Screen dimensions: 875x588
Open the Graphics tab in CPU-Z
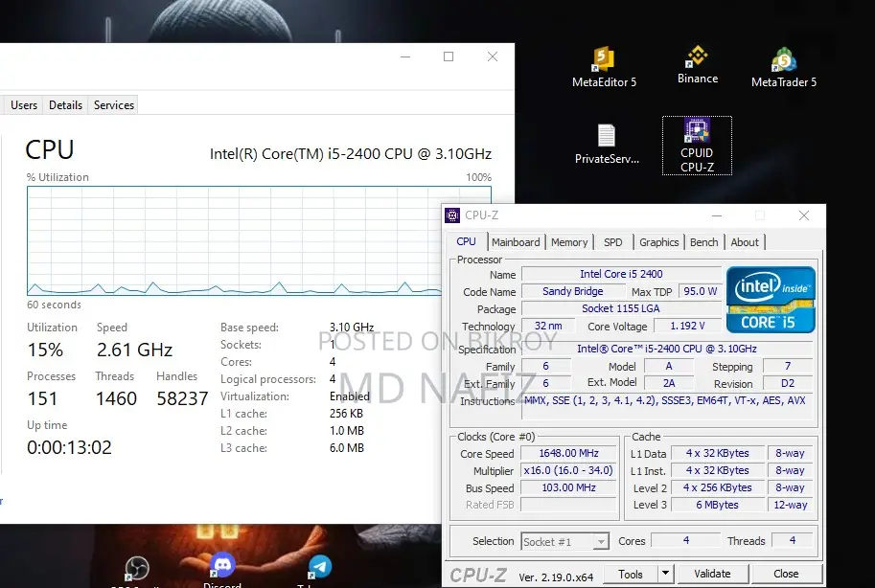(x=659, y=242)
